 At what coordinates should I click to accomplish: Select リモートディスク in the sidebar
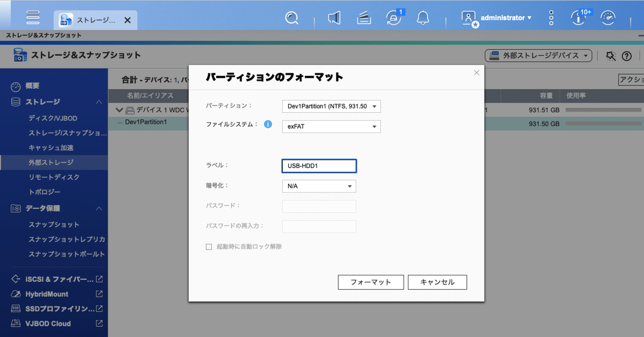pos(54,177)
